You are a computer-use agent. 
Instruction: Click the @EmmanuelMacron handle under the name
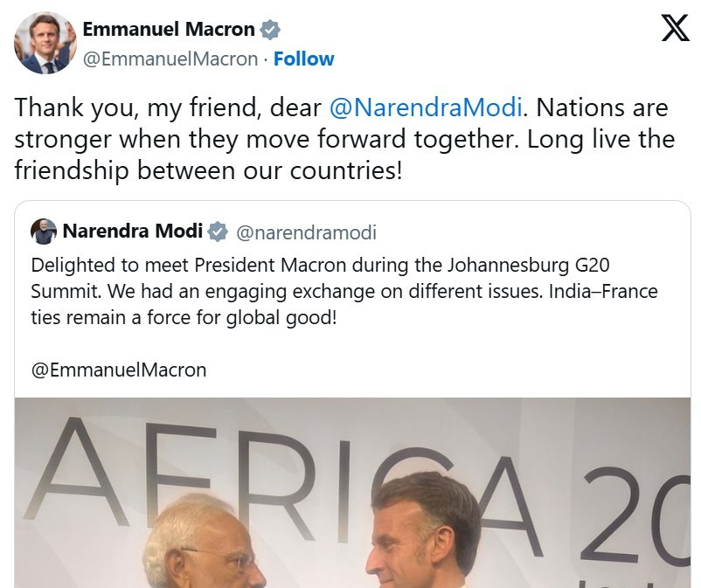[x=170, y=59]
